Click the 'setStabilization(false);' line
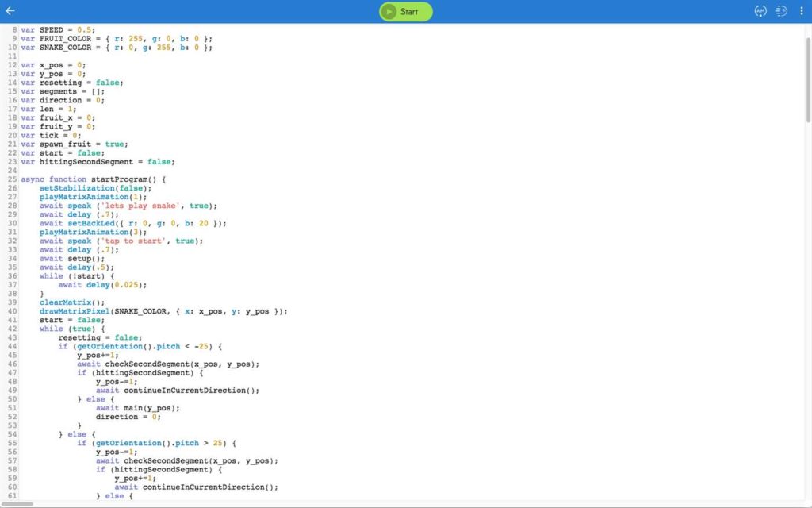812x508 pixels. [95, 189]
